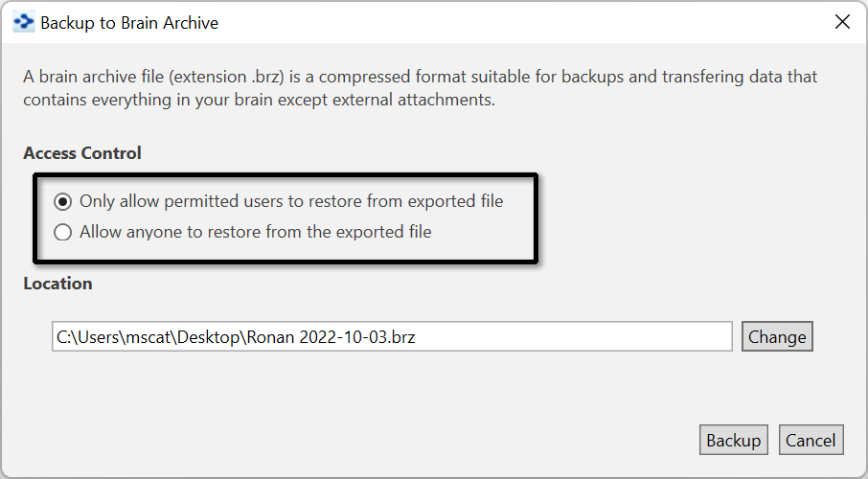This screenshot has width=868, height=479.
Task: Click 'C:\Users' at the start of the path
Action: [88, 336]
